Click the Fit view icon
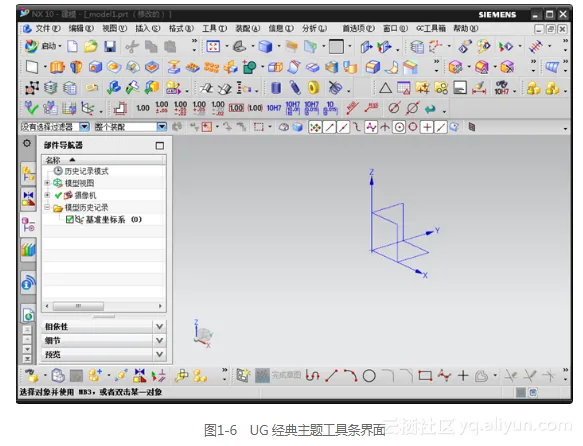The height and width of the screenshot is (446, 583). pyautogui.click(x=213, y=46)
